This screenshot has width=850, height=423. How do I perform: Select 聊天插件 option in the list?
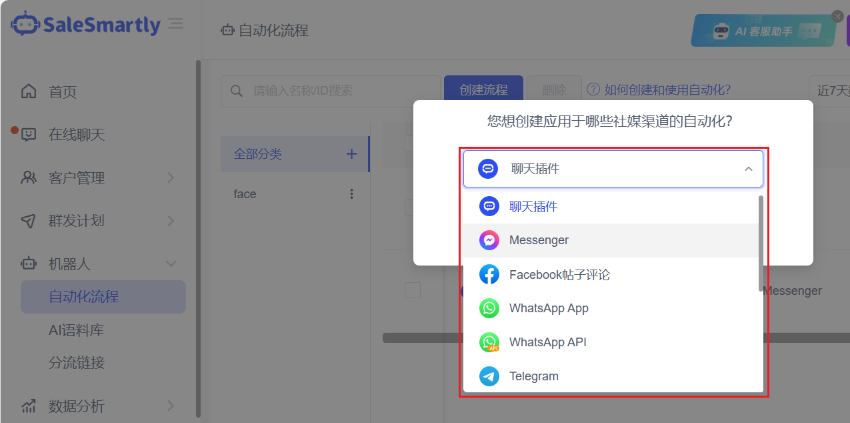click(610, 207)
